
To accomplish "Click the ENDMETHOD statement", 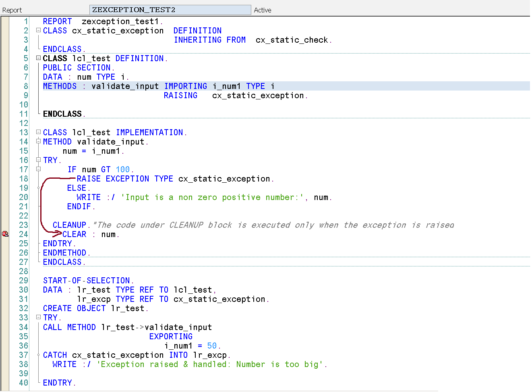I will 66,253.
